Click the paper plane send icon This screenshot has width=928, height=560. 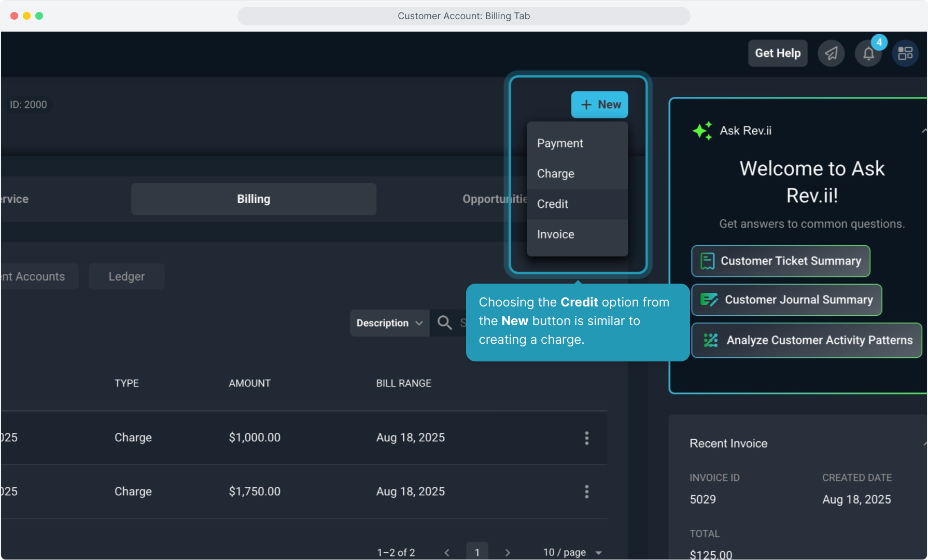831,53
